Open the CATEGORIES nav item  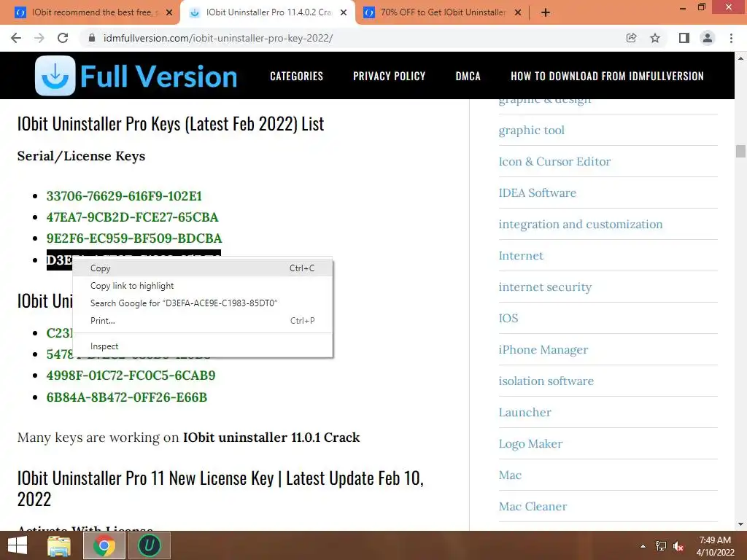(x=296, y=76)
